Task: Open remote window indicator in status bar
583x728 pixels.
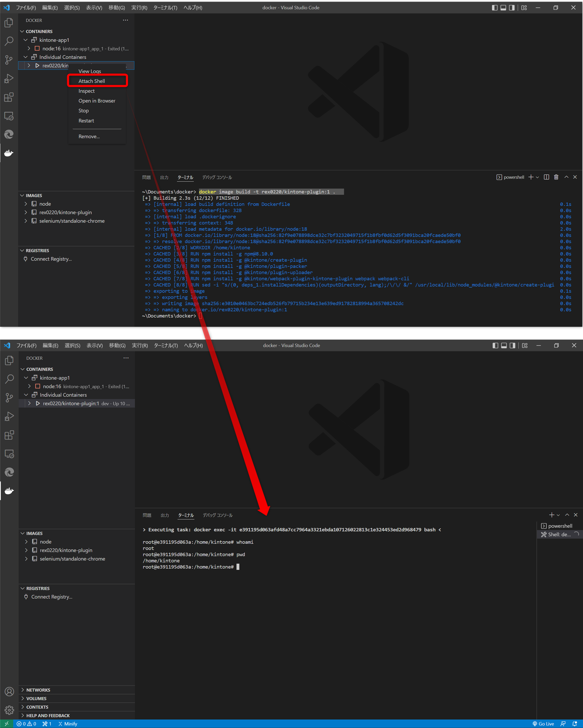Action: click(x=7, y=724)
